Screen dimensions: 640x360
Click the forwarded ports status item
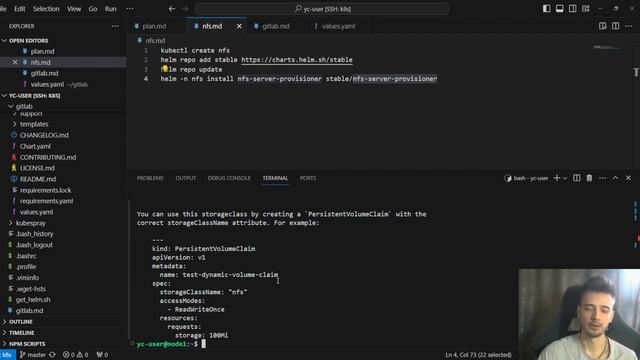point(102,355)
